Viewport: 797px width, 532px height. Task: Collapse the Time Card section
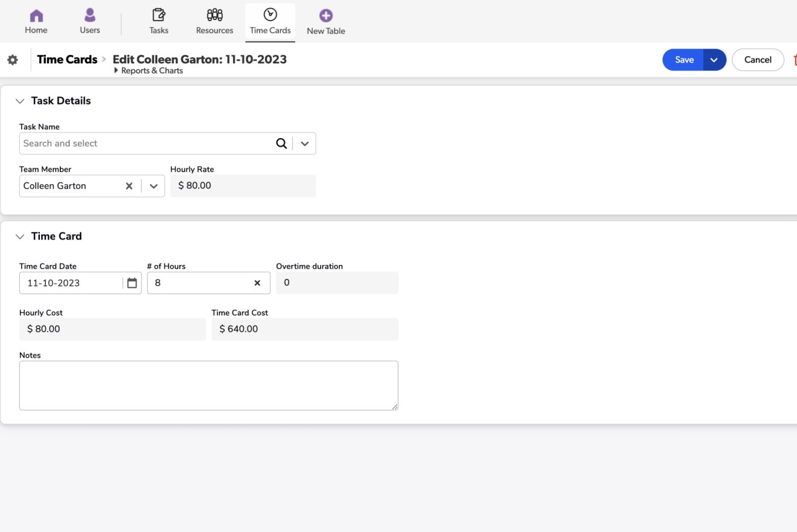pyautogui.click(x=20, y=237)
